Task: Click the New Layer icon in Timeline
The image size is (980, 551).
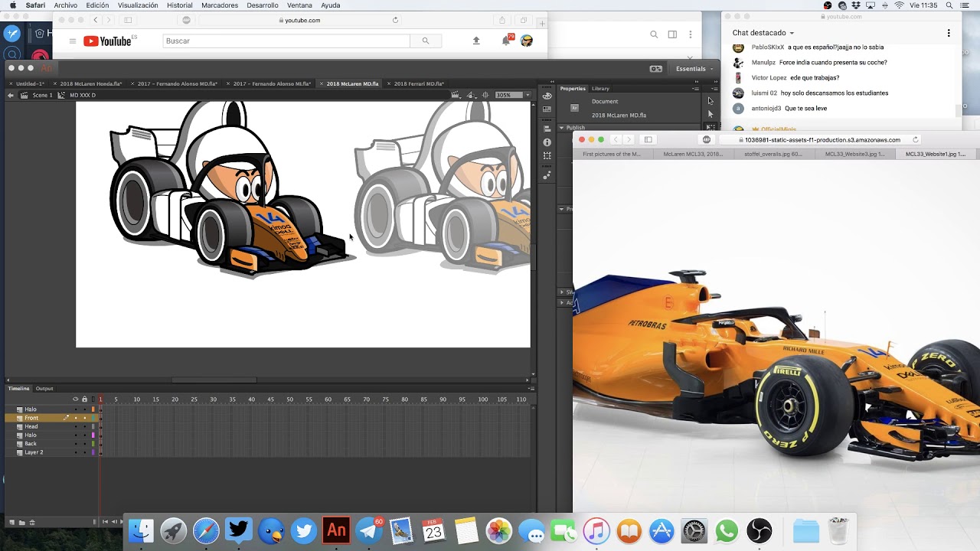Action: coord(12,522)
